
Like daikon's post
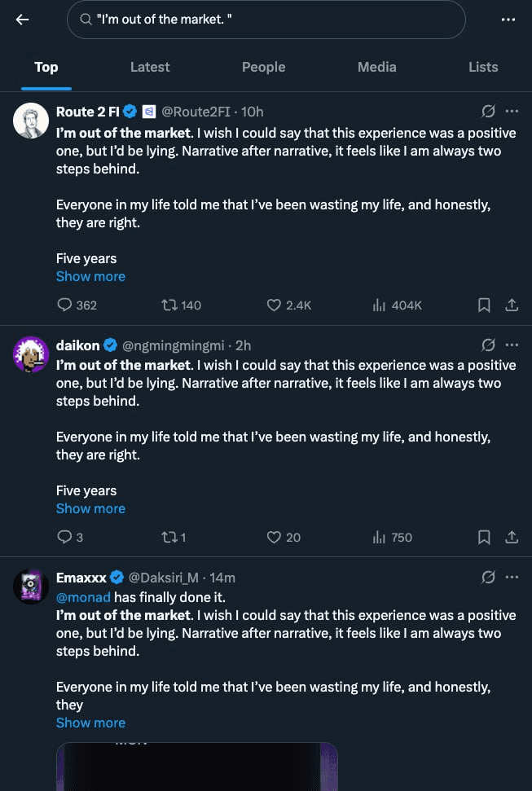click(x=275, y=537)
